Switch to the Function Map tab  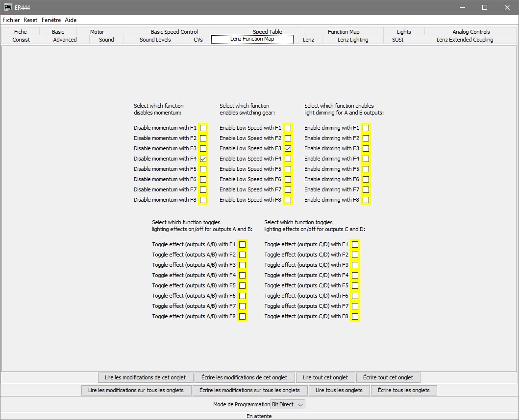pos(344,32)
